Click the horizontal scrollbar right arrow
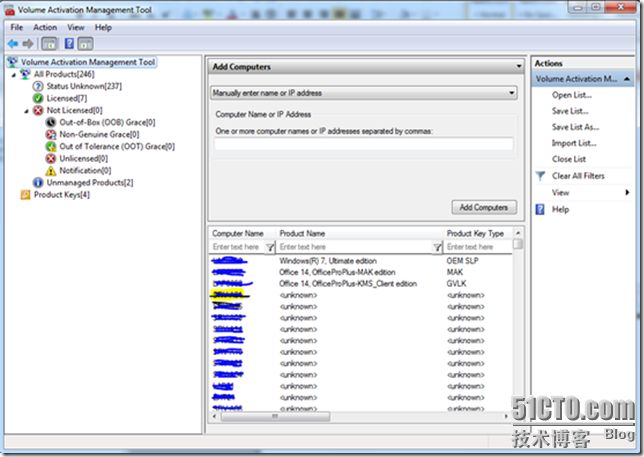 (506, 416)
